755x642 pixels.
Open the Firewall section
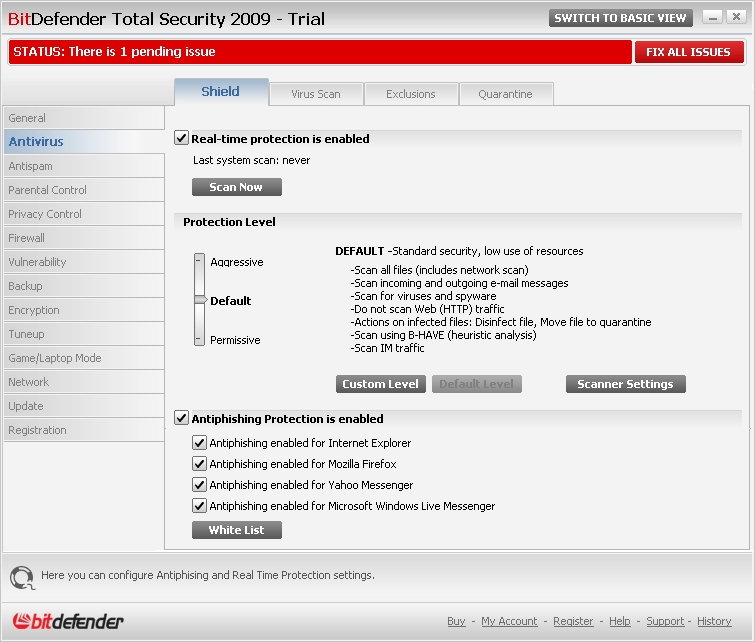click(x=84, y=238)
